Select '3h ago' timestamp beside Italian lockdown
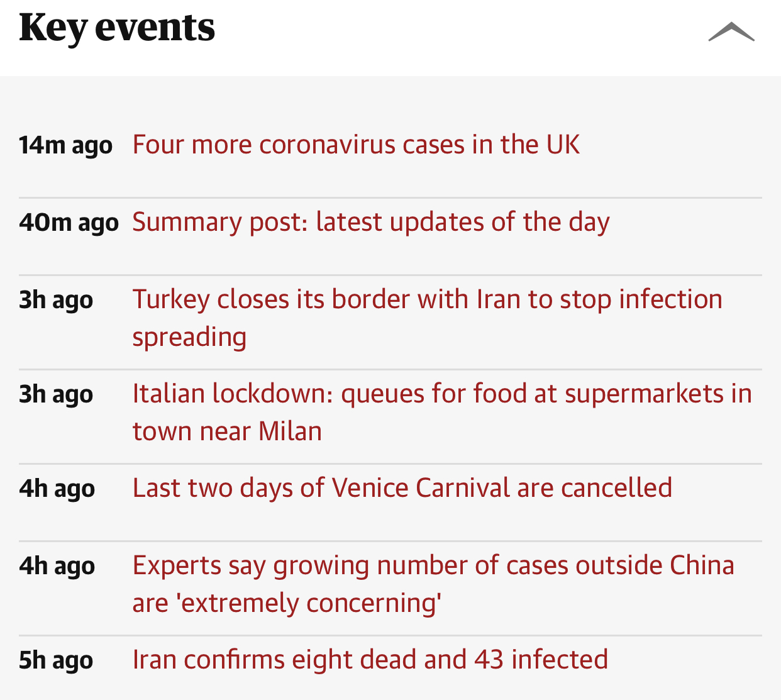Image resolution: width=781 pixels, height=700 pixels. [56, 394]
